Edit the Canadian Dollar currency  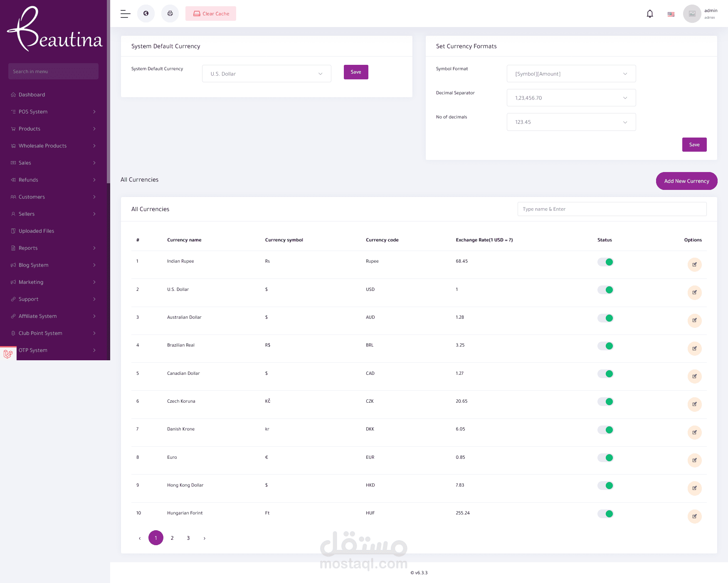pos(694,376)
